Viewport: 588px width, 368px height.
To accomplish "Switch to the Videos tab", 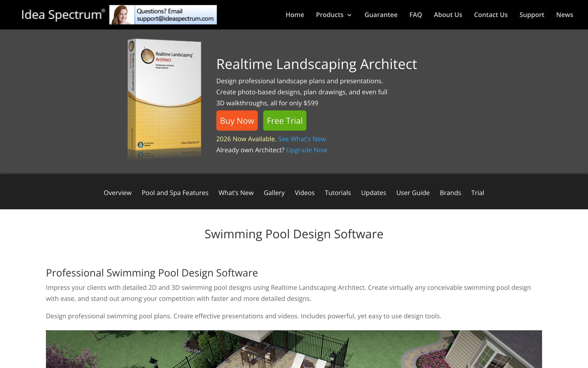I will [x=304, y=193].
